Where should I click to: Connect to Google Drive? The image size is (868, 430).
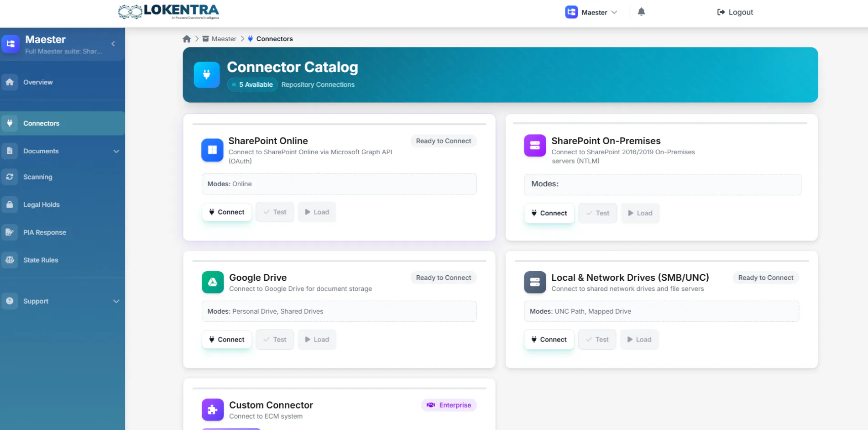coord(227,340)
